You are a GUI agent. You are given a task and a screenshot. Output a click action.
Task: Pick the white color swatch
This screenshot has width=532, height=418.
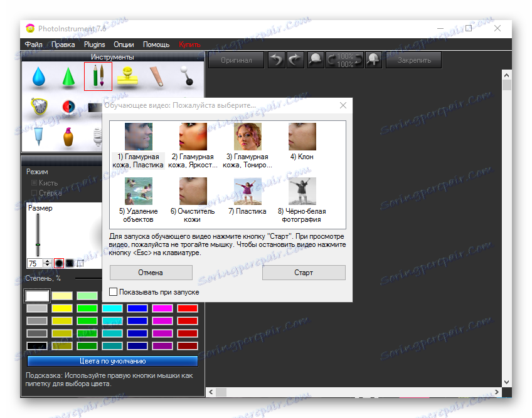(x=37, y=296)
